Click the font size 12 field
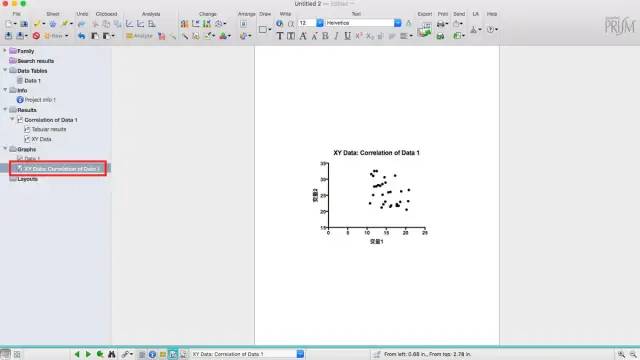Screen dimensions: 640x360 307,23
